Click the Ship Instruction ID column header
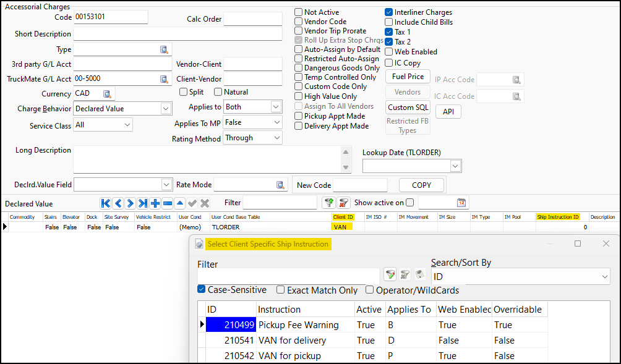Viewport: 621px width, 364px height. (559, 217)
